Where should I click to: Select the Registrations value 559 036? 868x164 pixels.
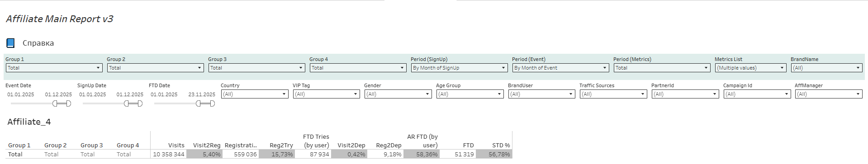pos(246,154)
